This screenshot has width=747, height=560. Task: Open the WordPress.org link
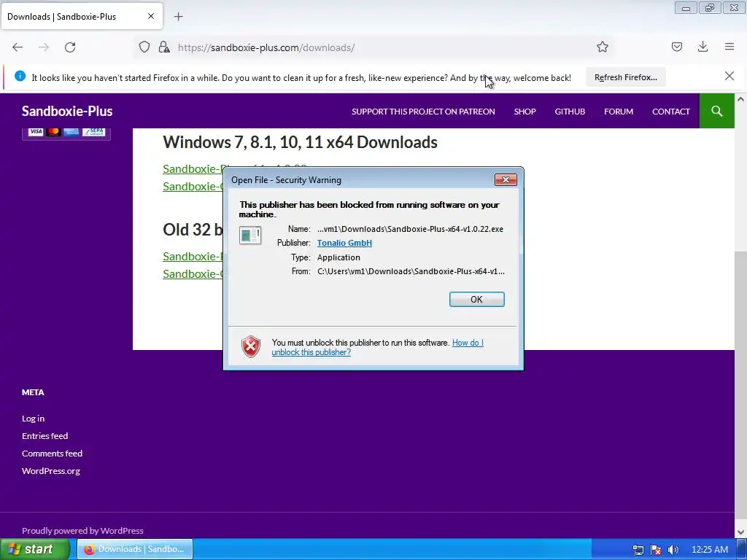(x=51, y=471)
